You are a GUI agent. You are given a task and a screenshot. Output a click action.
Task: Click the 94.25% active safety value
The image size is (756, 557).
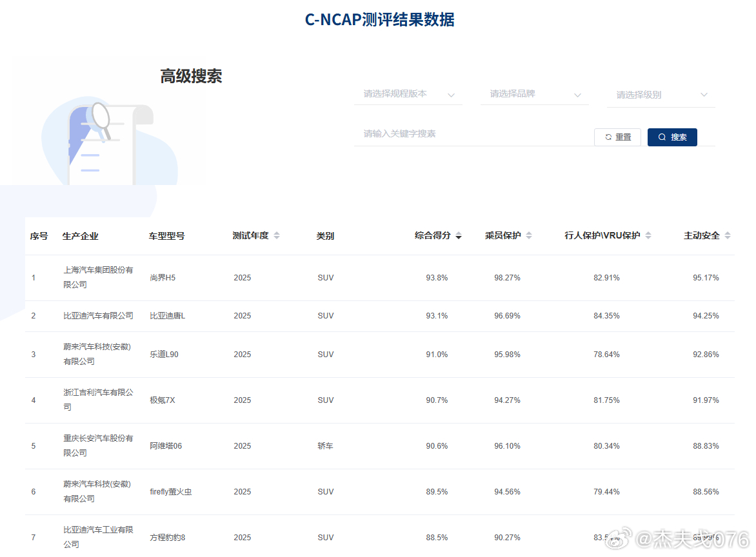(x=706, y=316)
